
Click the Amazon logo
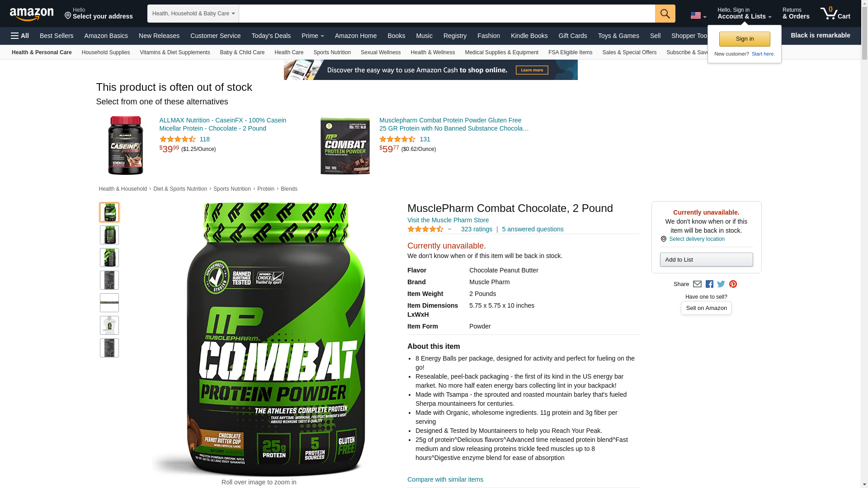click(32, 14)
